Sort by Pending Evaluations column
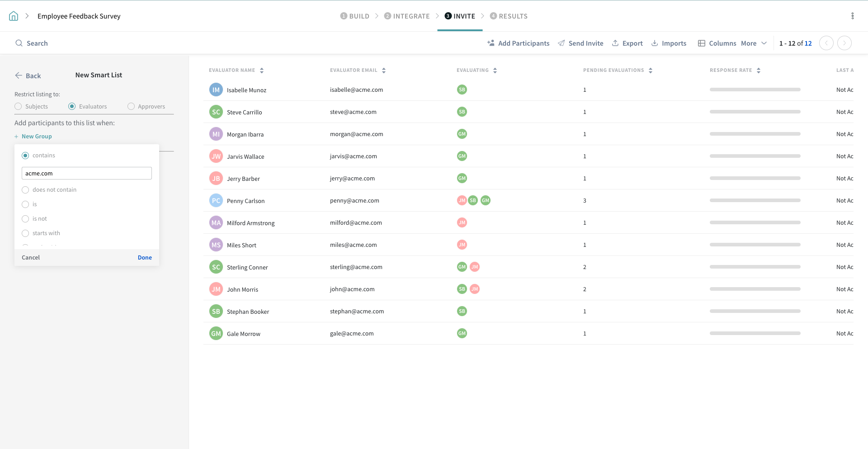 click(650, 71)
